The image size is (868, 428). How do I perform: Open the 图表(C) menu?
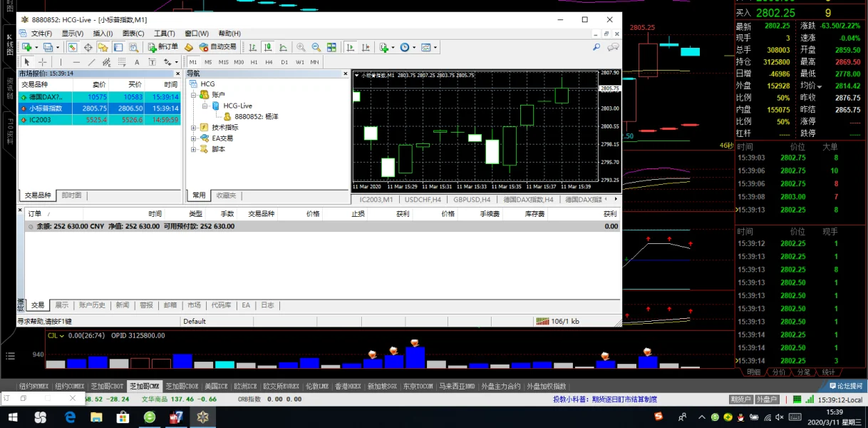[x=133, y=34]
